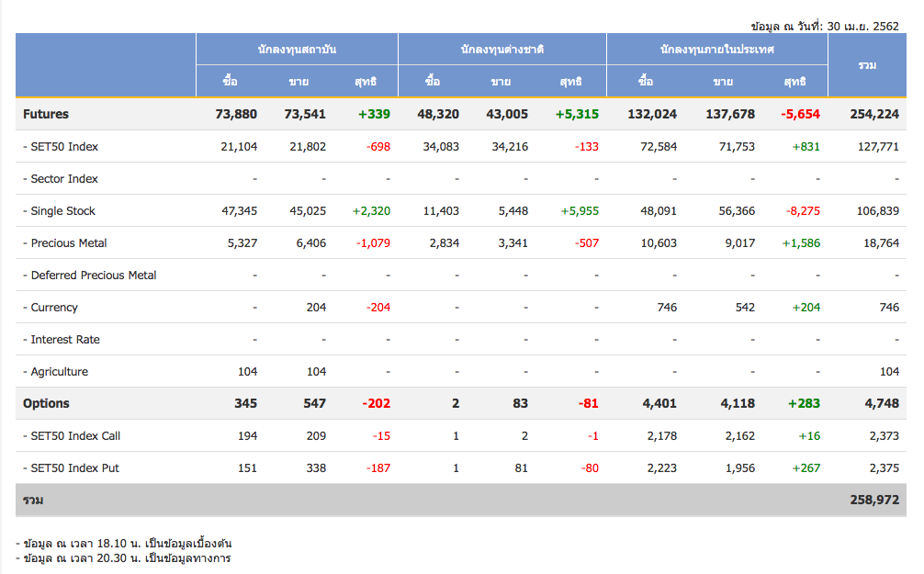Select the Futures local net -5,654
This screenshot has width=924, height=574.
tap(800, 114)
